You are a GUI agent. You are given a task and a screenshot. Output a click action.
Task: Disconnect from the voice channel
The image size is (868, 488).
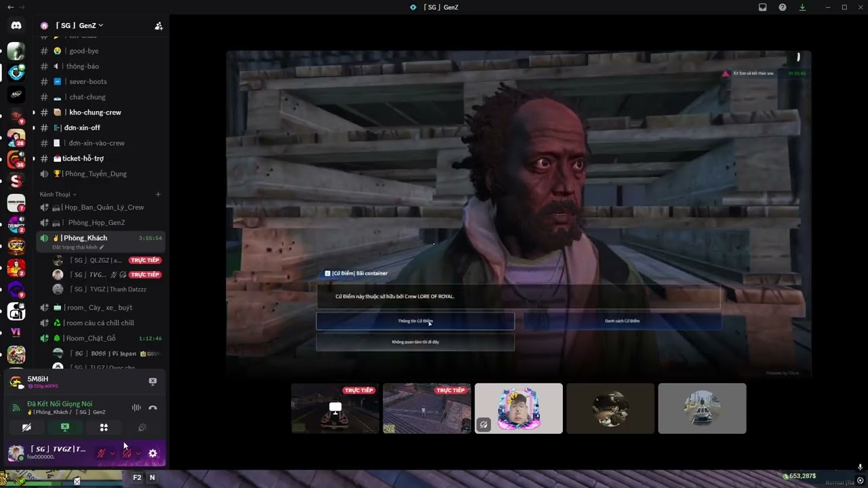[153, 407]
